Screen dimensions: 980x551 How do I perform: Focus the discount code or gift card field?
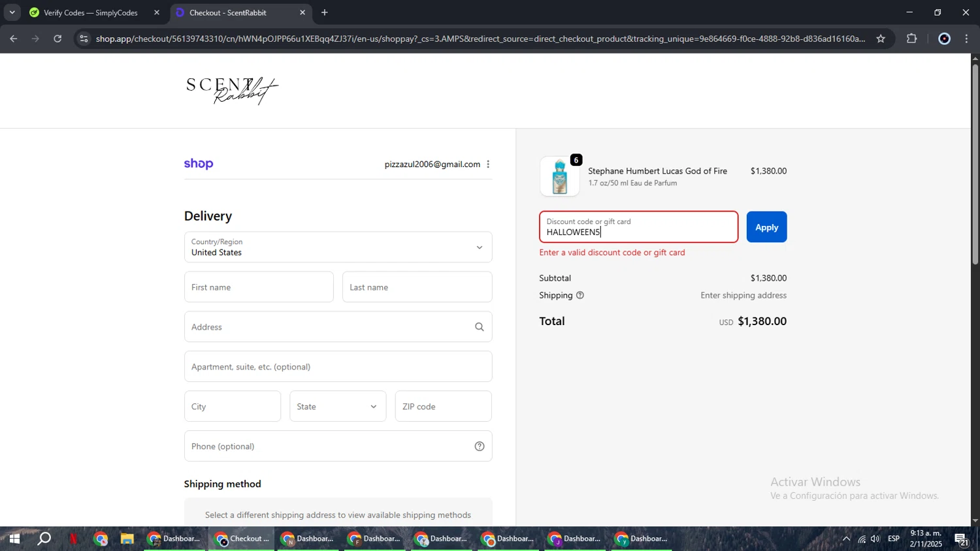click(638, 227)
